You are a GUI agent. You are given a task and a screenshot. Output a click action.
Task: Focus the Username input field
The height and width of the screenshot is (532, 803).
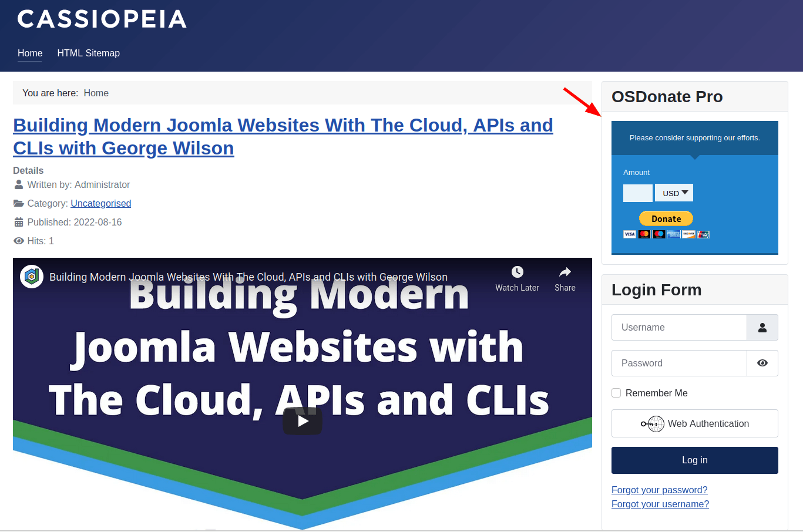(679, 328)
